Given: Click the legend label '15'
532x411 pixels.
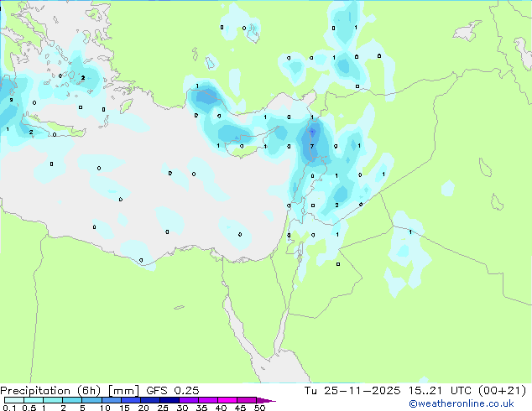Looking at the screenshot, I should 124,408.
